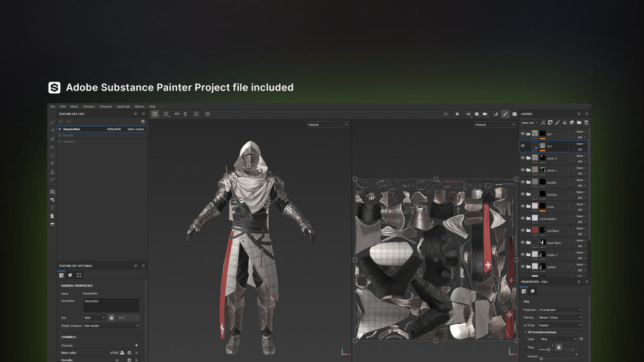Add a paint layer with brush icon in Layers
The height and width of the screenshot is (362, 644).
click(x=557, y=122)
